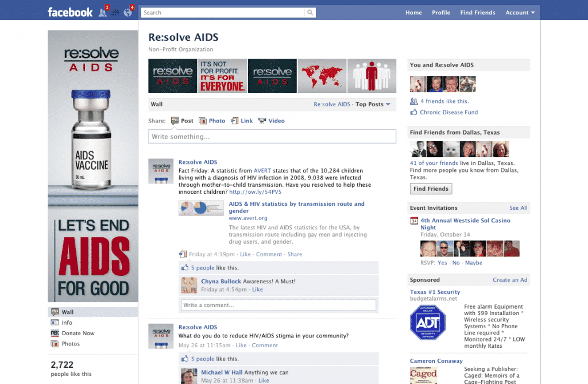See All event invitations
Image resolution: width=588 pixels, height=384 pixels.
tap(518, 208)
